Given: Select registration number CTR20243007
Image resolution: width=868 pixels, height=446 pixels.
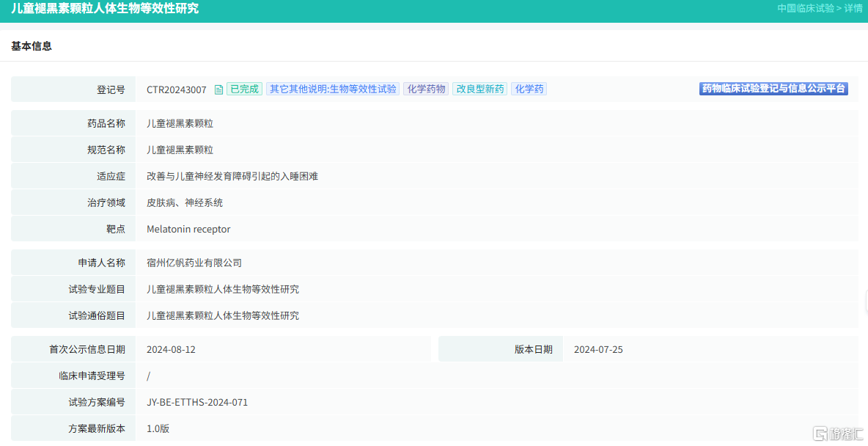Looking at the screenshot, I should click(177, 89).
